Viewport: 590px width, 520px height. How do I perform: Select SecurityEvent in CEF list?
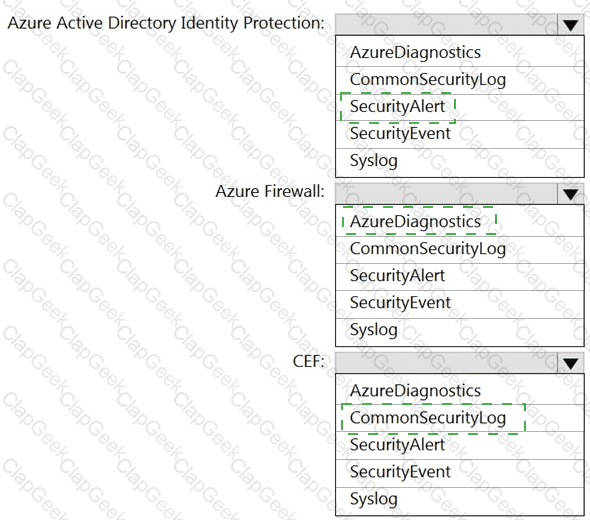pyautogui.click(x=459, y=473)
